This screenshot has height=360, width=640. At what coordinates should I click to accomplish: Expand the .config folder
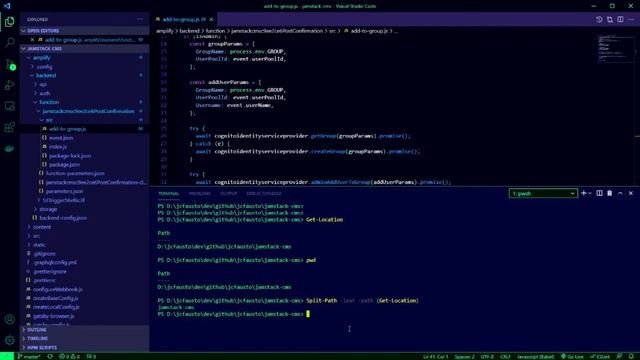point(84,67)
